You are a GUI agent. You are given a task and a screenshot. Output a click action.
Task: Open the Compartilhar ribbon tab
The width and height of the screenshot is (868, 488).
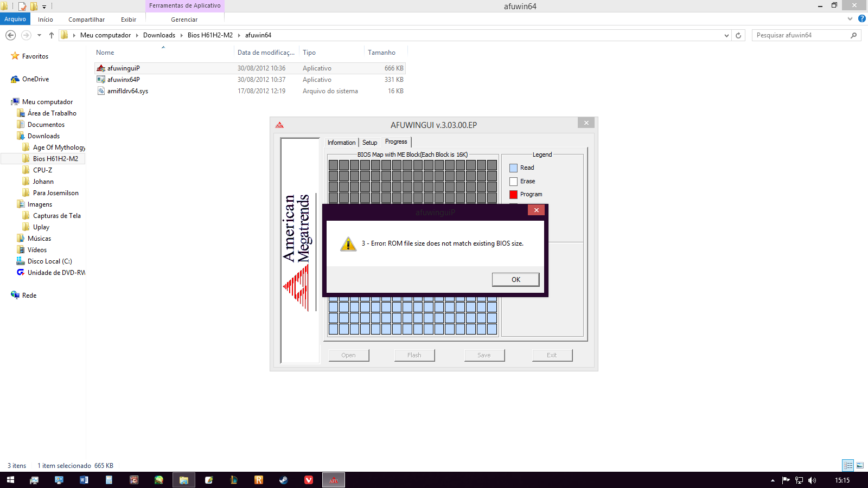coord(86,20)
